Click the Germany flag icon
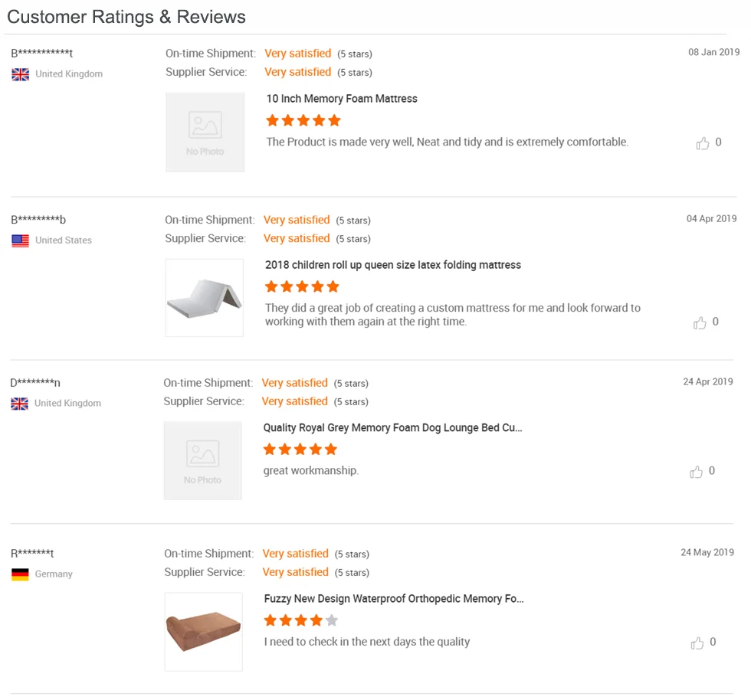Screen dimensions: 751x700 [20, 574]
